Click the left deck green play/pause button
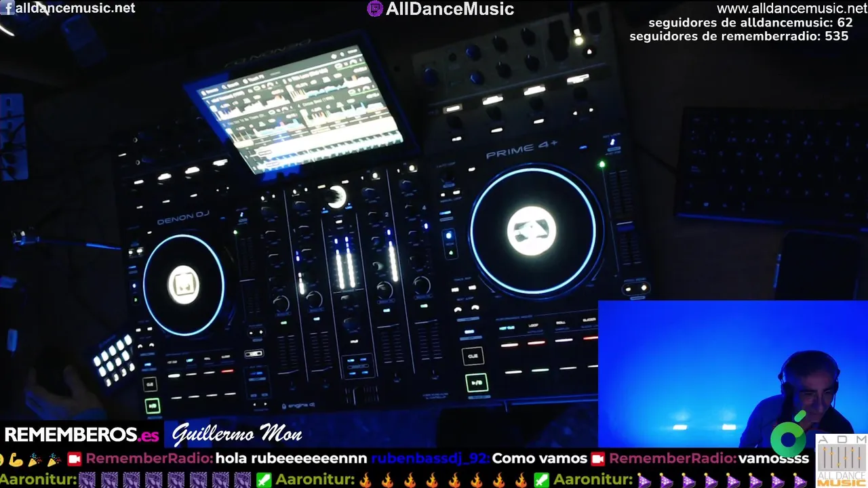The image size is (868, 488). 152,406
